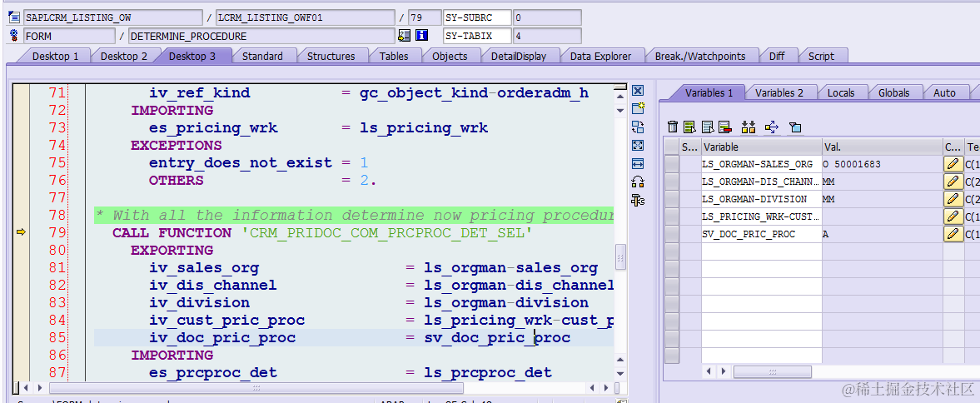Viewport: 980px width, 403px height.
Task: Click pencil icon for SV_DOC_PRIC_PROC row
Action: tap(953, 234)
